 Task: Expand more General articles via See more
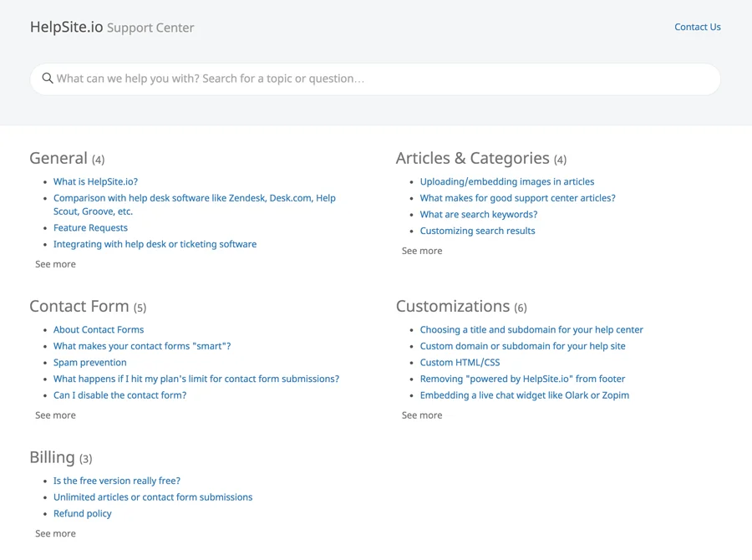click(x=55, y=263)
